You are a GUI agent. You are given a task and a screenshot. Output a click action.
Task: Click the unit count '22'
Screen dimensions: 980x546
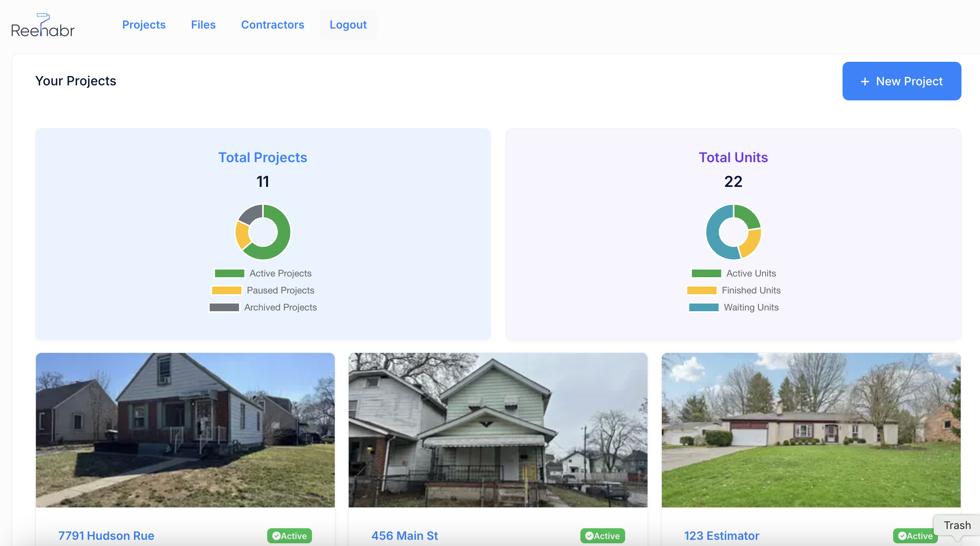tap(733, 181)
